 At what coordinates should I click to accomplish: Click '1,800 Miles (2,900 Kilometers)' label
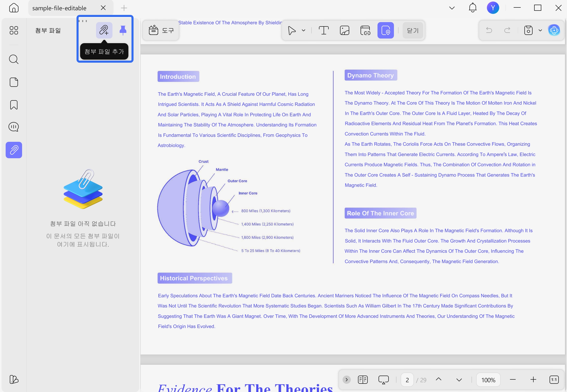[x=267, y=238]
